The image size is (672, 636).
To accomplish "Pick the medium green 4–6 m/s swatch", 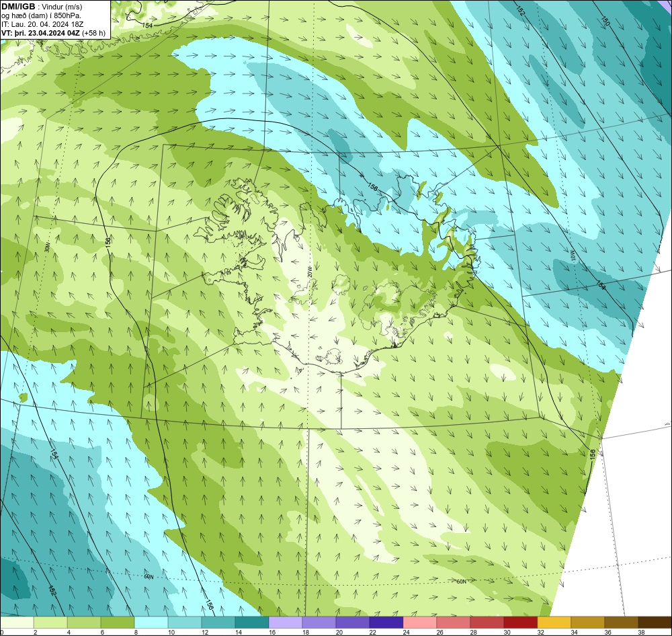I will click(x=84, y=623).
